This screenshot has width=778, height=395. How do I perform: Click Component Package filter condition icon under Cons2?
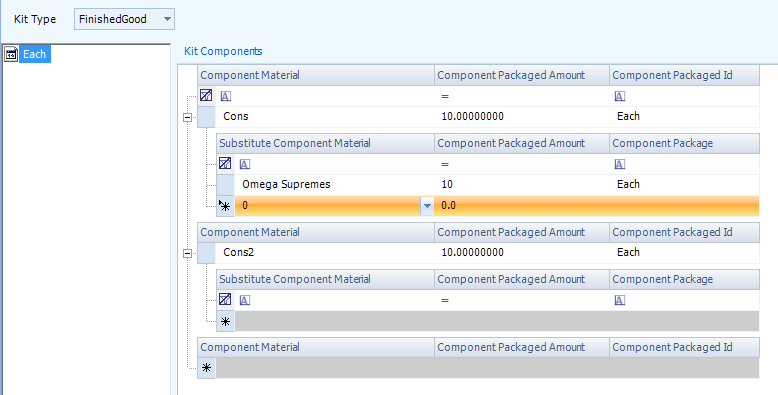click(x=620, y=300)
